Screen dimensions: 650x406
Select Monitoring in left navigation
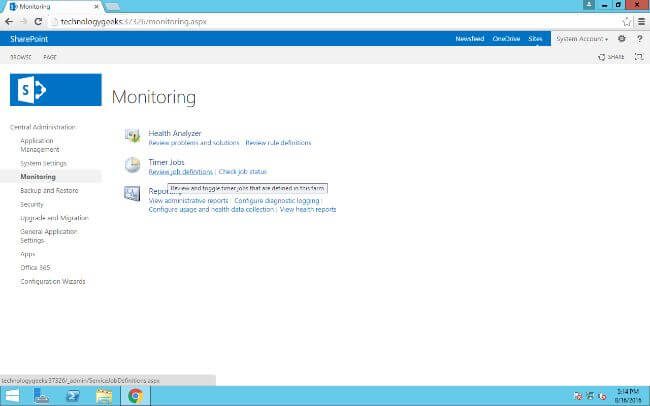coord(38,177)
